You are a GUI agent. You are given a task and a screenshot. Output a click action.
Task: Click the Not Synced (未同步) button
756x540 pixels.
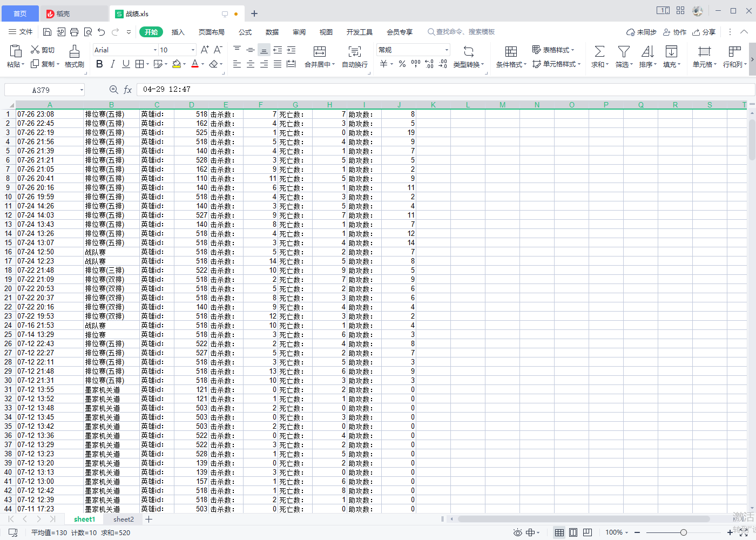(x=642, y=32)
